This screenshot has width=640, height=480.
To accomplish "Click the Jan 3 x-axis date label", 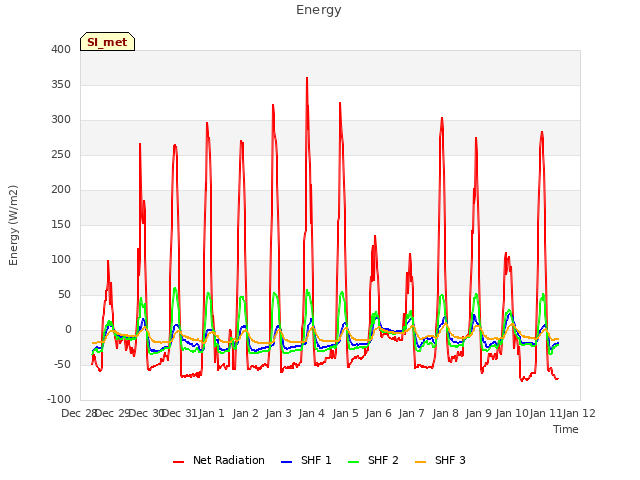I will click(x=279, y=413).
